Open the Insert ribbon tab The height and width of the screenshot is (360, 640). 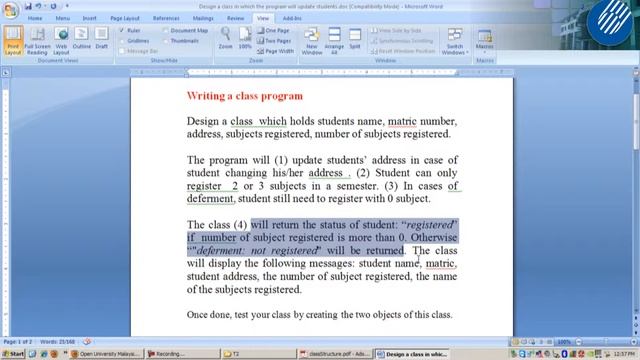click(x=89, y=18)
